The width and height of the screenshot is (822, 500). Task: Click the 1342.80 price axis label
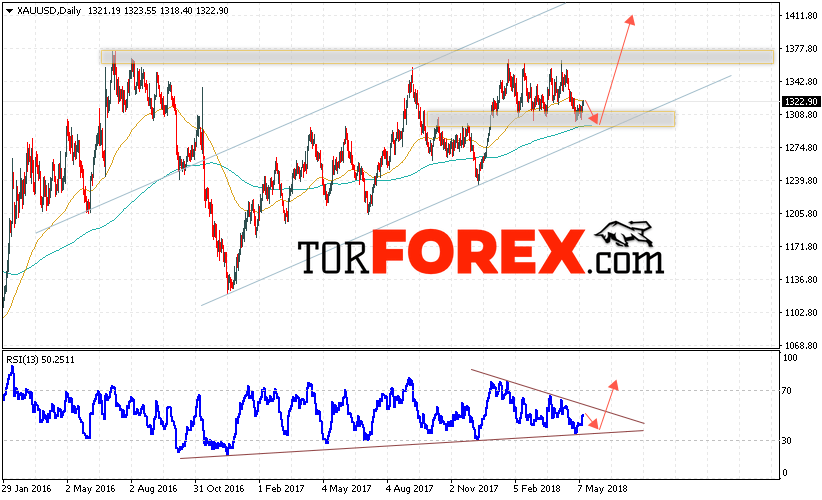coord(801,82)
